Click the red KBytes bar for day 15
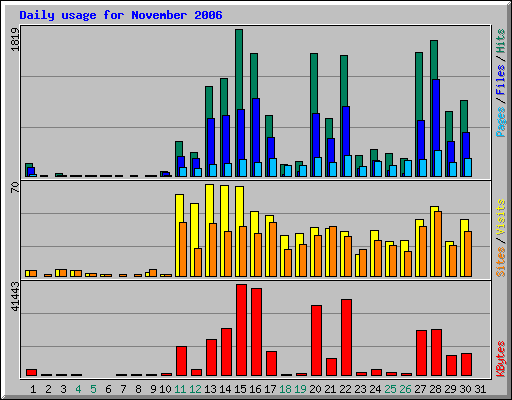Image resolution: width=512 pixels, height=400 pixels. [241, 330]
